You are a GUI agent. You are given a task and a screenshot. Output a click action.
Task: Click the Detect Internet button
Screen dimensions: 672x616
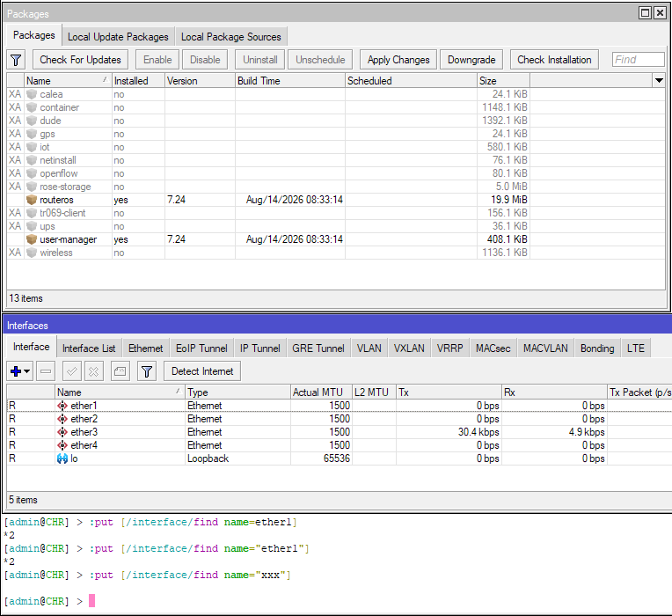pos(202,371)
